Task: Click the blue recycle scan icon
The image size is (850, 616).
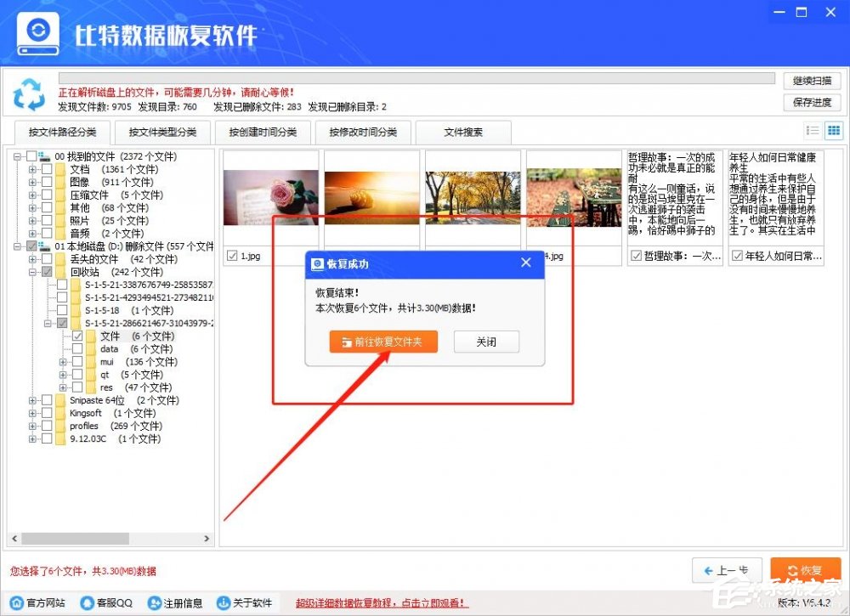Action: [30, 92]
